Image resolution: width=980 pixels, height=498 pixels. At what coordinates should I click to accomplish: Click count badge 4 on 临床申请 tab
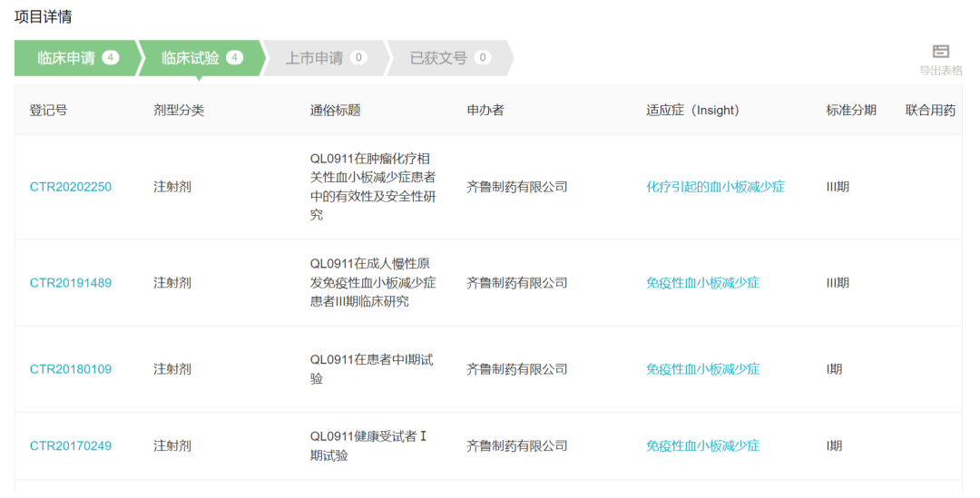tap(111, 58)
